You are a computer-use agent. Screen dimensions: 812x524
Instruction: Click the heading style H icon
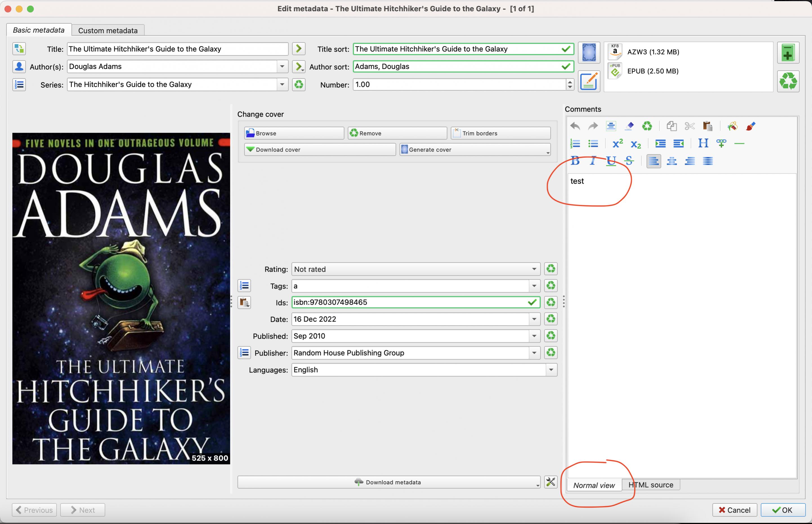pos(703,144)
